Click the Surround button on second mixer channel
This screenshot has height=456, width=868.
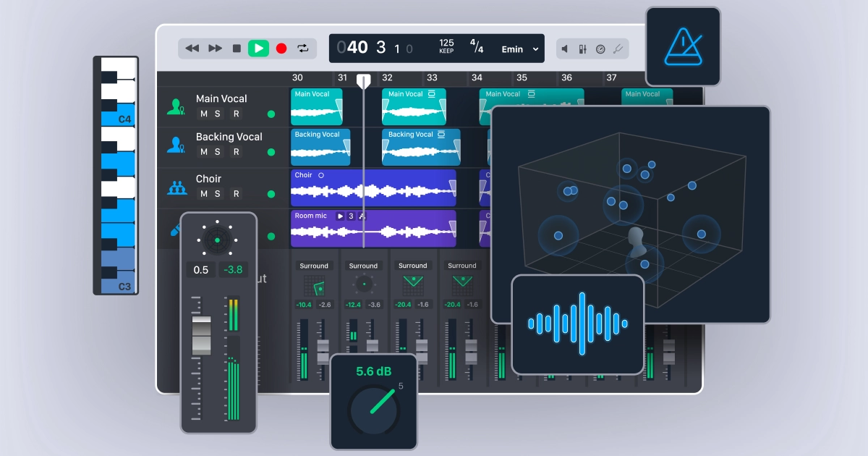pyautogui.click(x=363, y=266)
